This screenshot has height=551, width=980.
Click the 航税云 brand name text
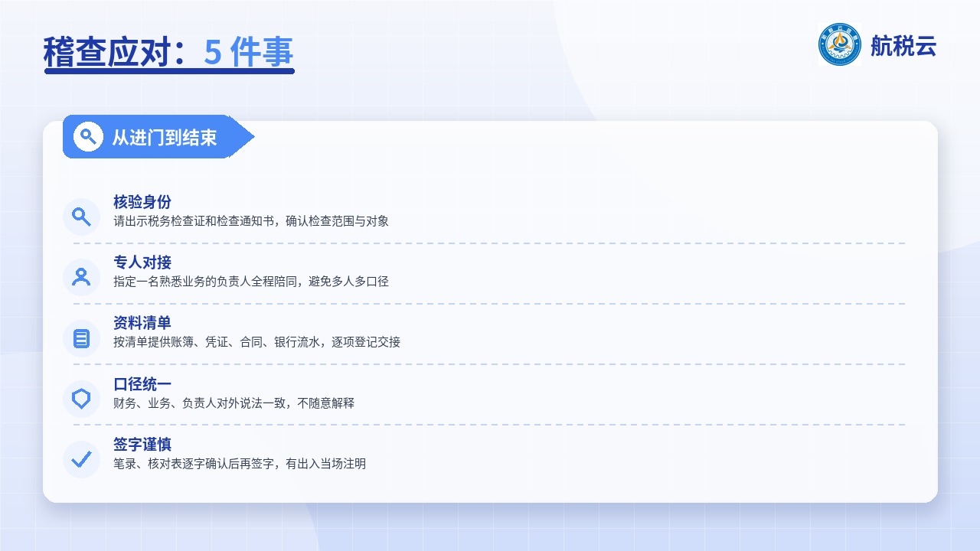pyautogui.click(x=903, y=46)
